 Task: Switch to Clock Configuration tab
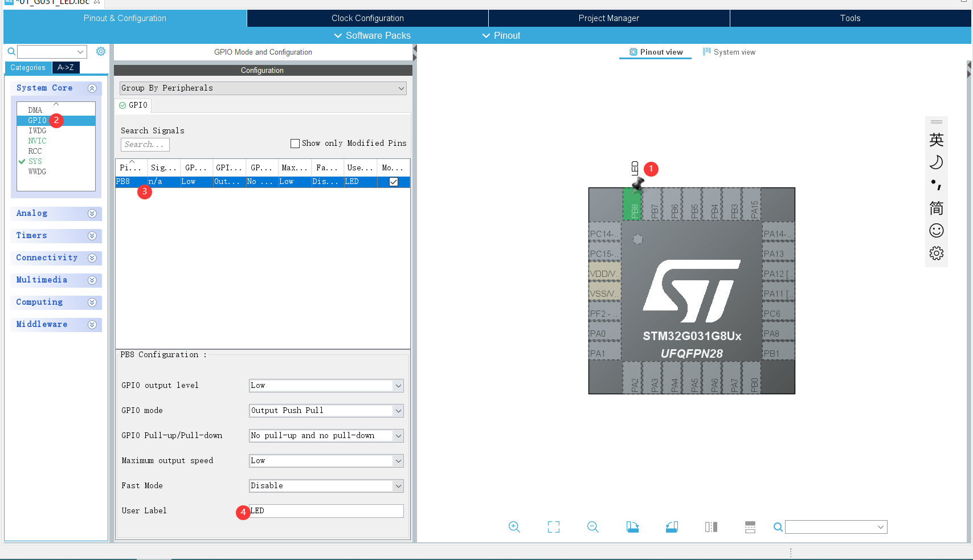pyautogui.click(x=367, y=18)
